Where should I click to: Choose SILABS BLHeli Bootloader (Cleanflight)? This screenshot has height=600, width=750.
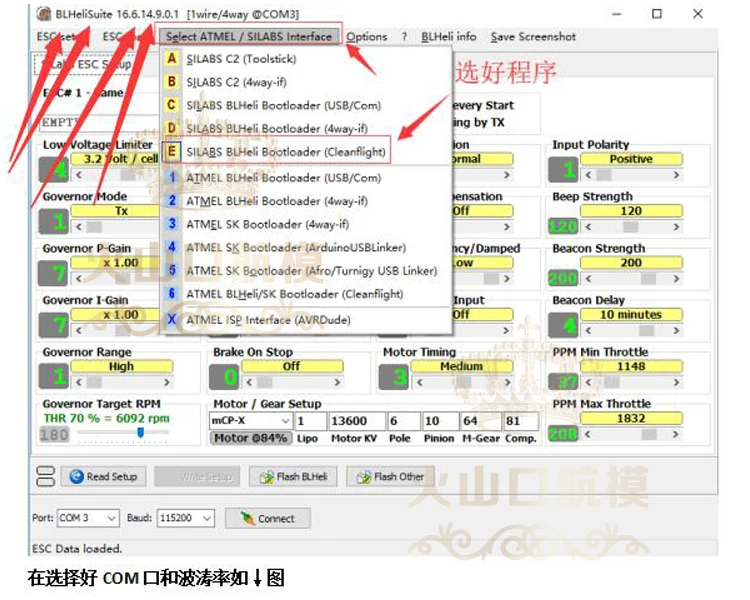pyautogui.click(x=286, y=152)
